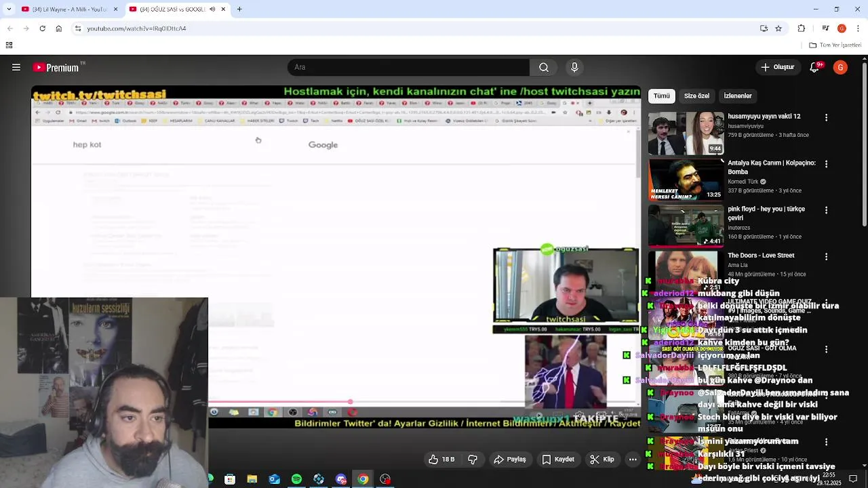Screen dimensions: 868x488
Task: Reload the page in Chrome
Action: click(x=42, y=28)
